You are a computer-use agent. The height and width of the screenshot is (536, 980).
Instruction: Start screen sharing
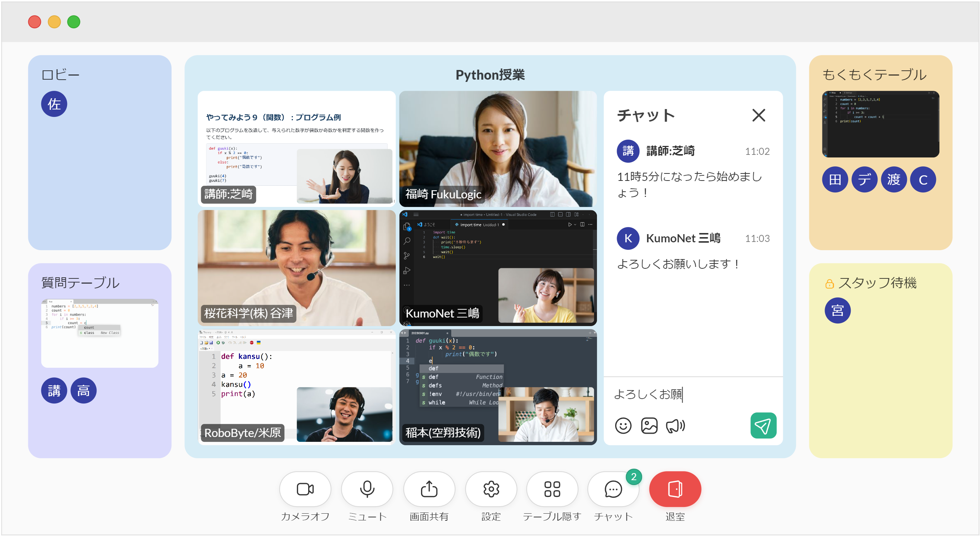tap(429, 489)
